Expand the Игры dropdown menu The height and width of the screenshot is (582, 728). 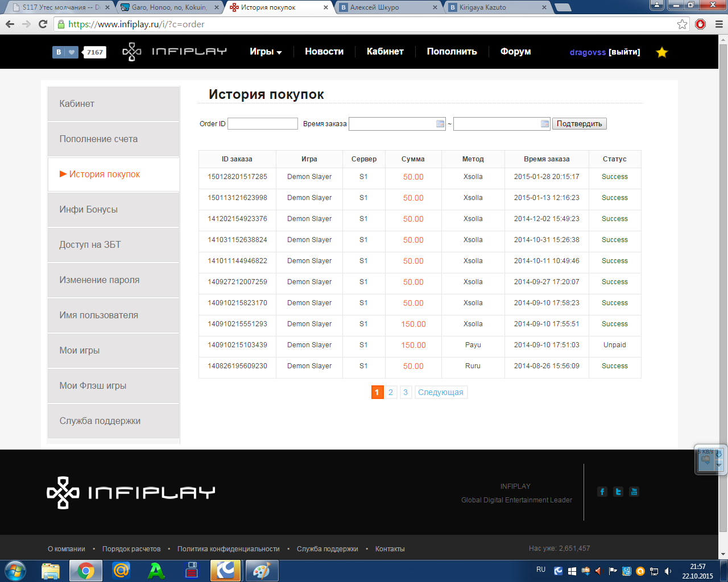click(266, 52)
